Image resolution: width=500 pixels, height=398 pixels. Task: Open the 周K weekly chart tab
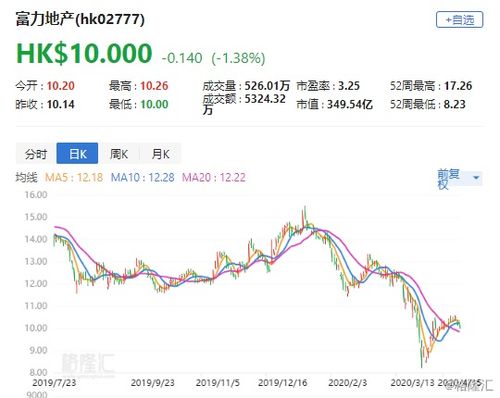tap(119, 154)
